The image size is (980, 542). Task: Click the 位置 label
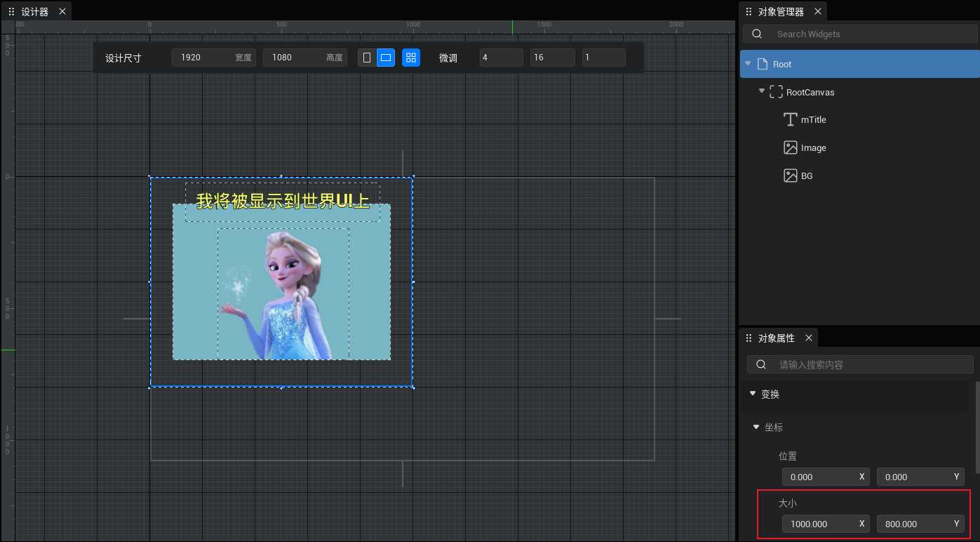pos(788,456)
